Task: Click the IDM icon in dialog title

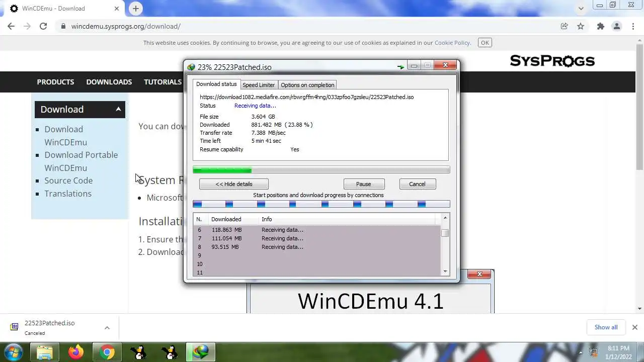Action: click(x=191, y=67)
